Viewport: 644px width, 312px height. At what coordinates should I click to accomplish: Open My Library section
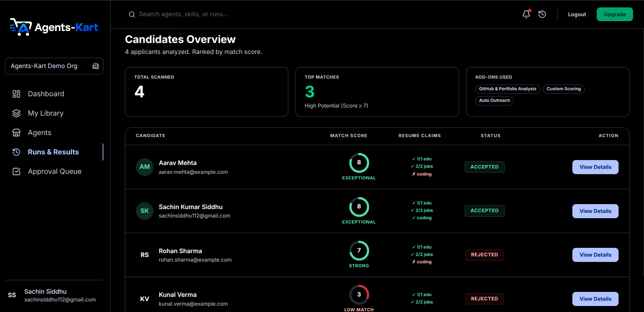(x=54, y=113)
